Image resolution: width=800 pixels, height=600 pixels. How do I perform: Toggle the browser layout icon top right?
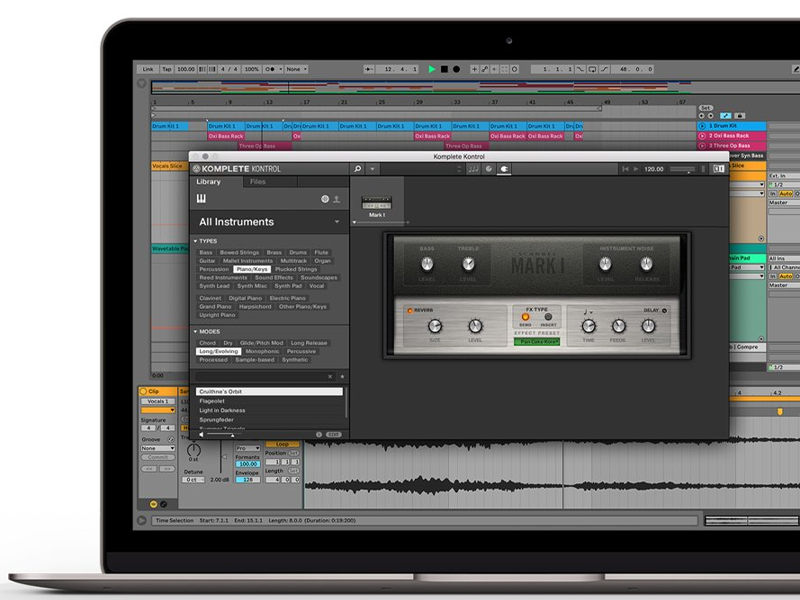coord(719,169)
